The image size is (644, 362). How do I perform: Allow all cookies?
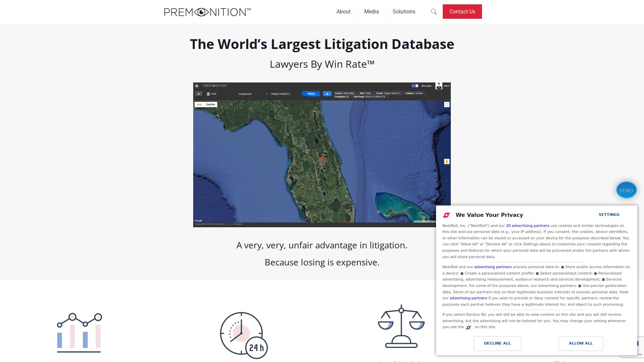pyautogui.click(x=580, y=343)
